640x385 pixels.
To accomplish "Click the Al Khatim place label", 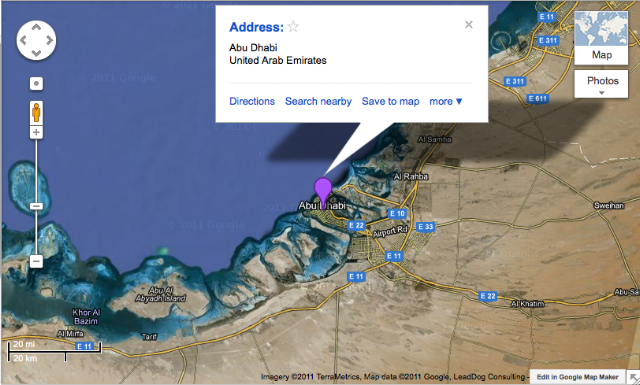I will coord(527,304).
